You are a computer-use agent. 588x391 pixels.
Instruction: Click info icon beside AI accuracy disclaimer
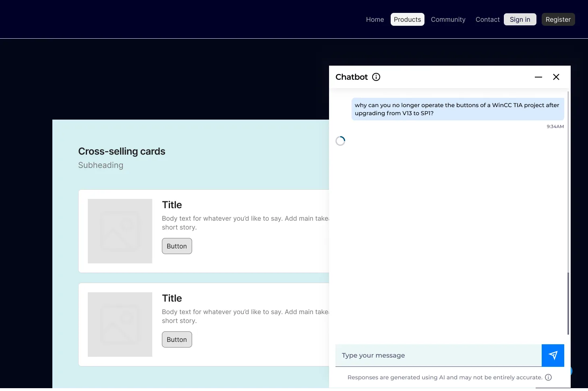548,377
